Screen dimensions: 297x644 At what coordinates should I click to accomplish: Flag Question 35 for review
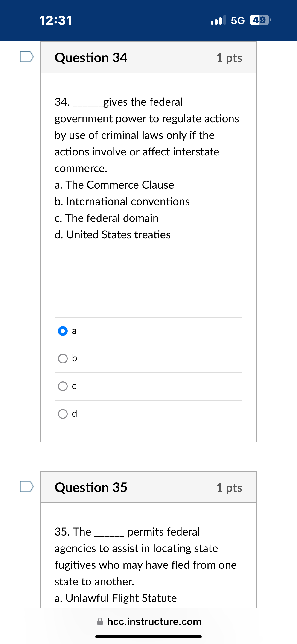pos(27,486)
